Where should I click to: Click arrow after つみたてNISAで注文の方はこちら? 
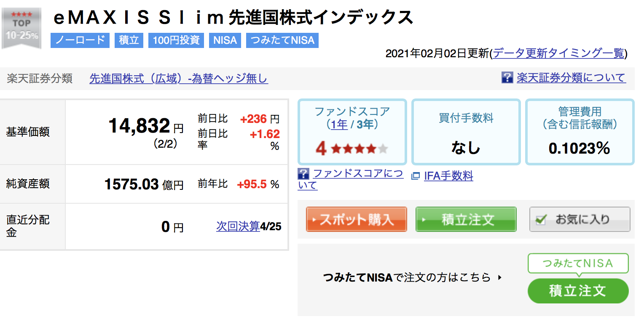(x=500, y=277)
